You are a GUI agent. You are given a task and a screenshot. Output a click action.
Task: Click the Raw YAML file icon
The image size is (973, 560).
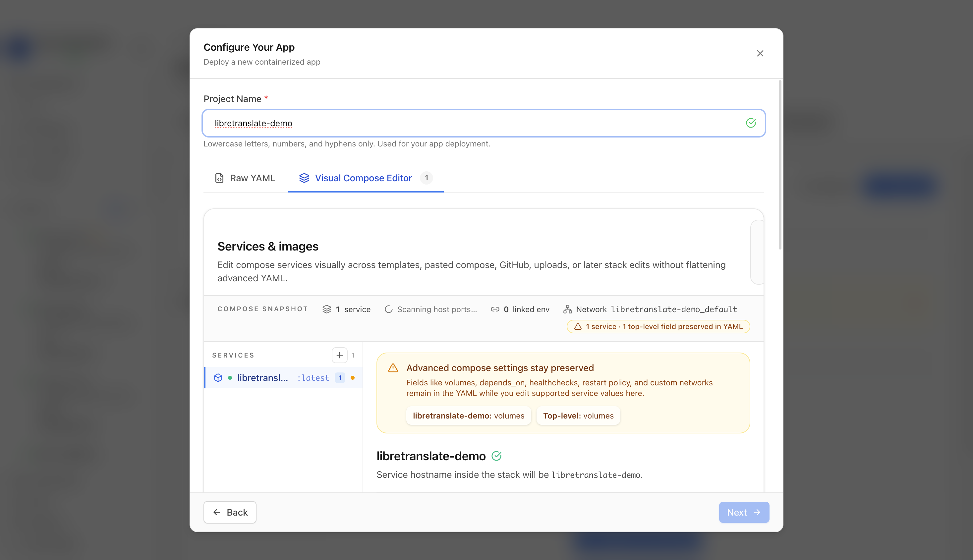219,178
